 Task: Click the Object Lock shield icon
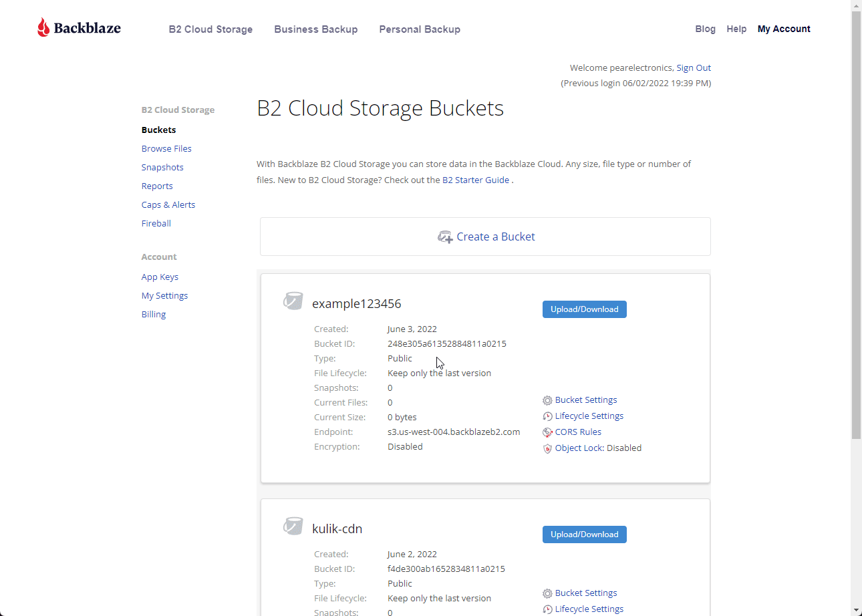point(547,449)
